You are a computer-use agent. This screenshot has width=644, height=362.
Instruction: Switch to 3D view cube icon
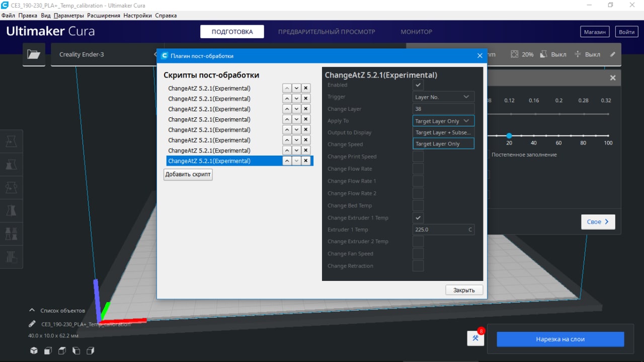pos(33,350)
